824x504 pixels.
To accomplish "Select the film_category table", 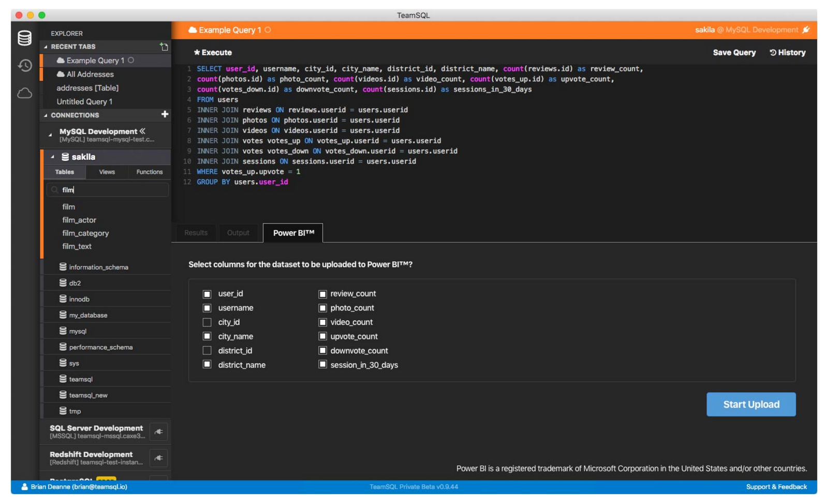I will (85, 233).
